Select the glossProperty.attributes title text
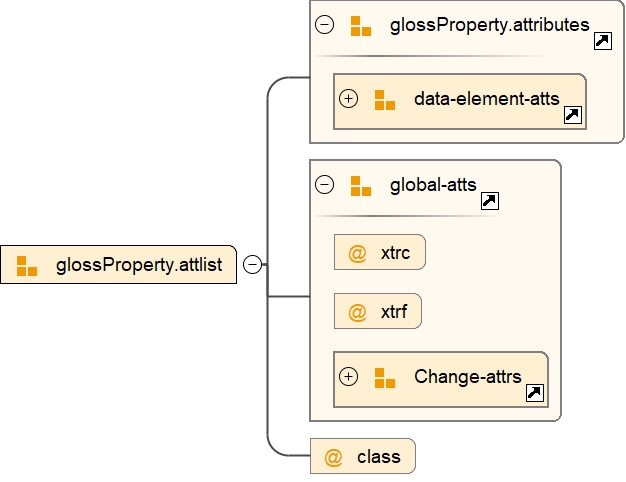Screen dimensions: 626x482 coord(489,25)
